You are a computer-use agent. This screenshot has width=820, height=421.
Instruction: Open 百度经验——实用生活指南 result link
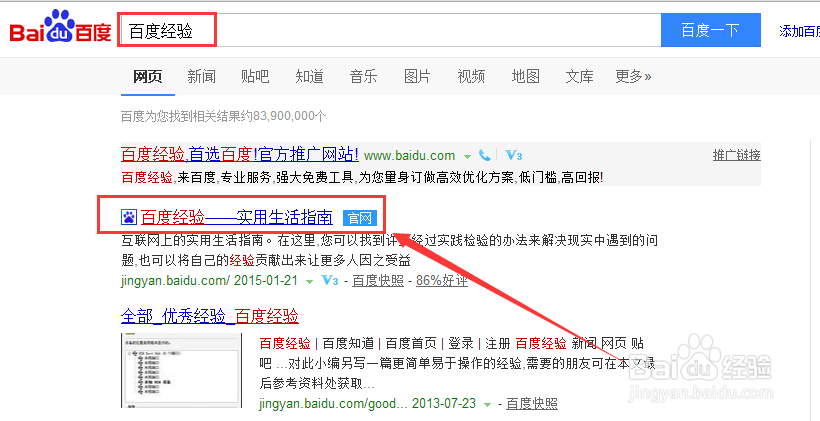click(237, 217)
